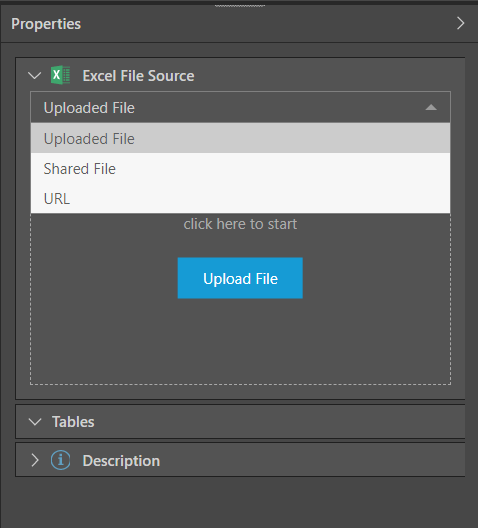Click the Upload File button
478x528 pixels.
point(240,278)
